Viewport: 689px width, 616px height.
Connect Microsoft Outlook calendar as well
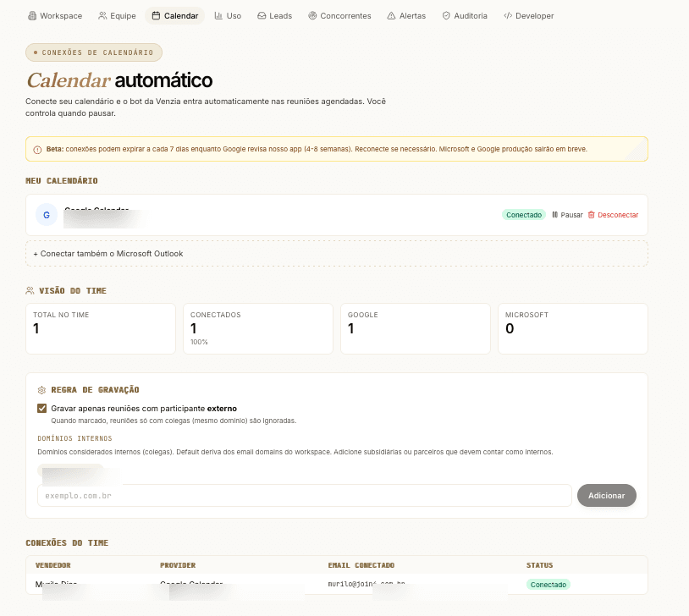point(337,254)
